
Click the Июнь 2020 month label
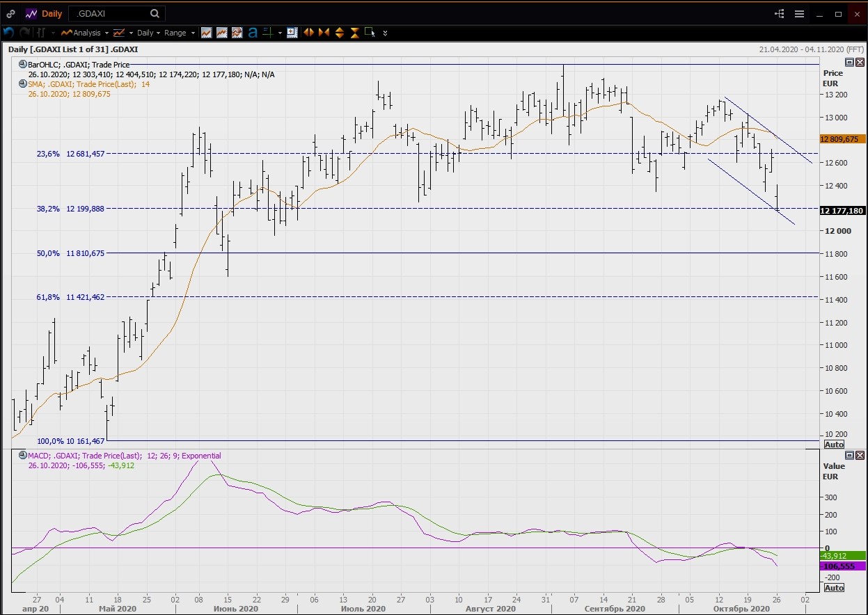(235, 609)
